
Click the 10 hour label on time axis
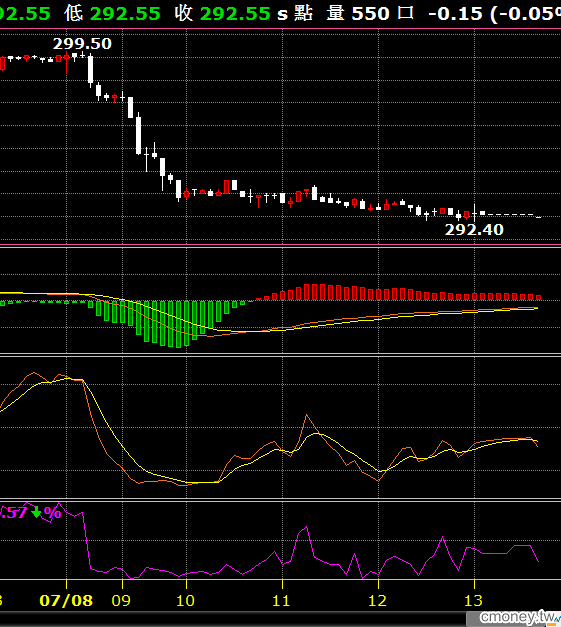(x=185, y=601)
